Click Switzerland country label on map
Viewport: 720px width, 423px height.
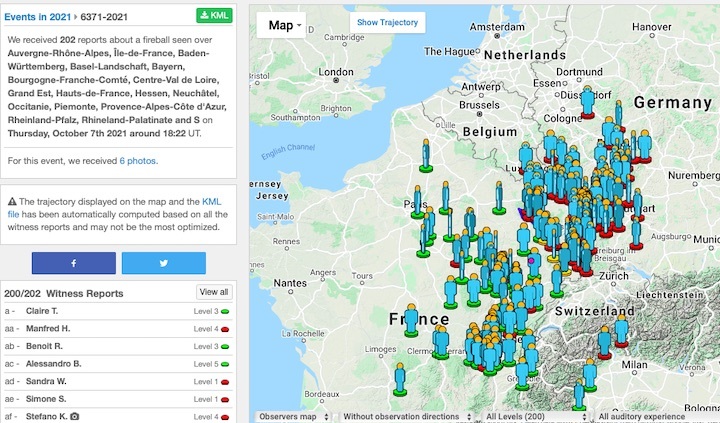click(x=595, y=311)
